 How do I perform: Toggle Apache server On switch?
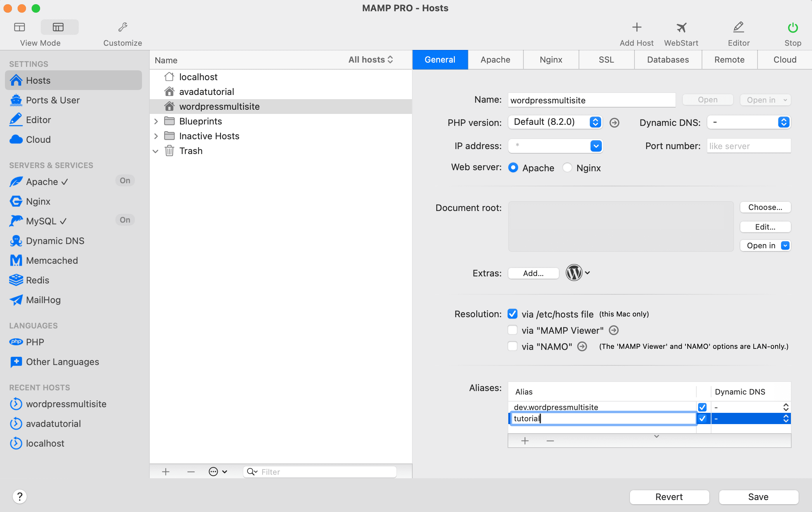[x=125, y=180]
